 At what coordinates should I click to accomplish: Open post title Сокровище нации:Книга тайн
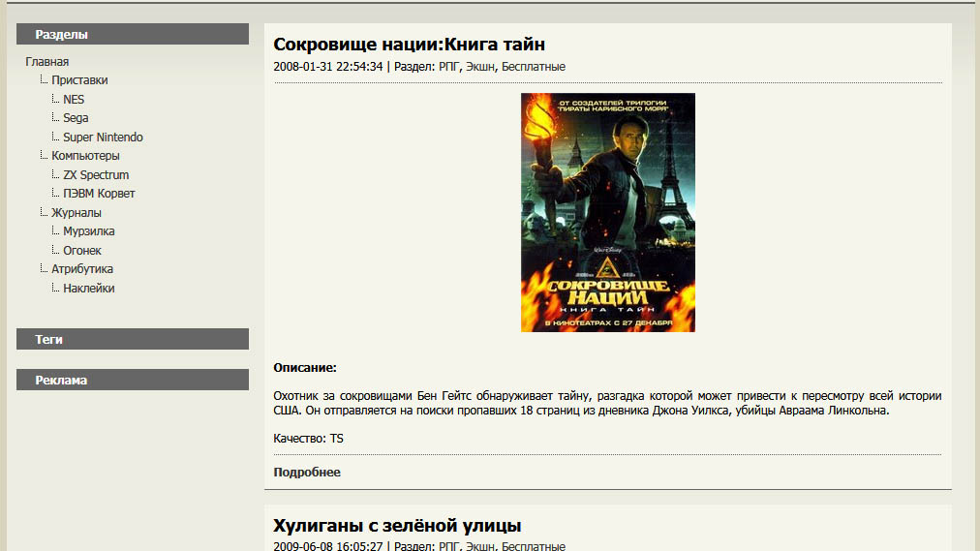pyautogui.click(x=410, y=45)
